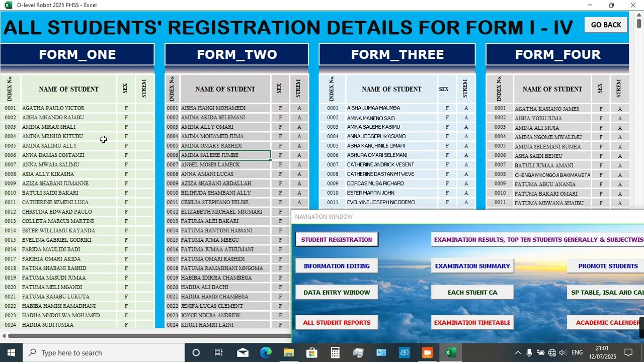Image resolution: width=644 pixels, height=362 pixels.
Task: Select Form One student HADIJA SUDI JUMAA
Action: 68,325
